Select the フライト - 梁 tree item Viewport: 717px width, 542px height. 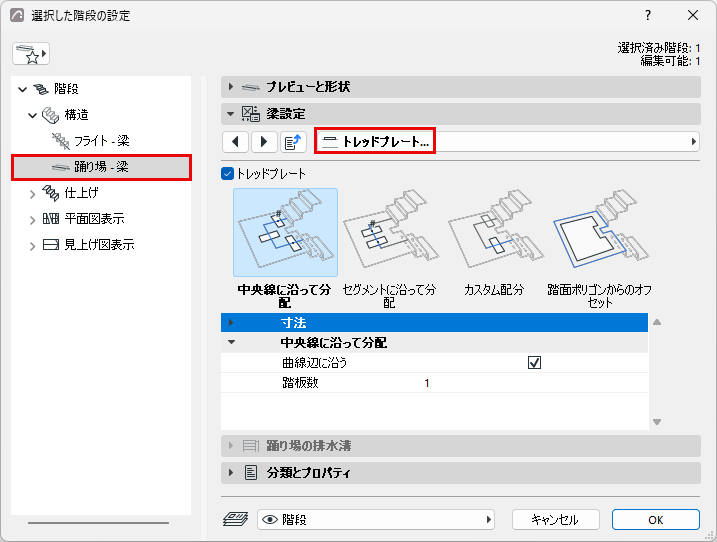(102, 141)
